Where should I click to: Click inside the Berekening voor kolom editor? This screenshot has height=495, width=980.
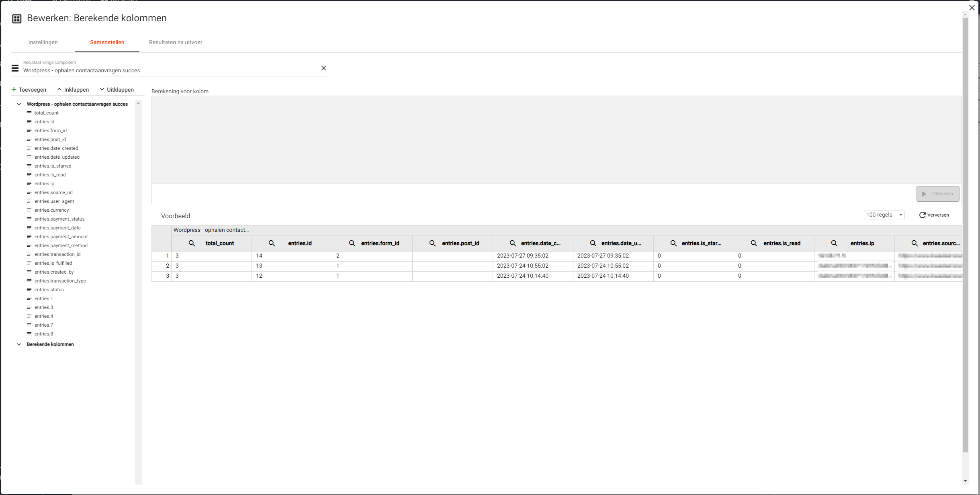(556, 140)
